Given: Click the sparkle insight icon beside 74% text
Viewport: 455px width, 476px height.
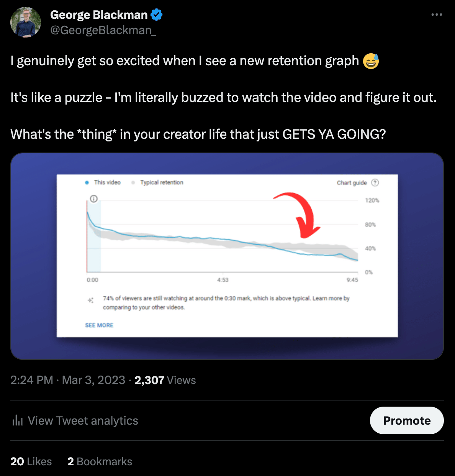Looking at the screenshot, I should tap(91, 300).
